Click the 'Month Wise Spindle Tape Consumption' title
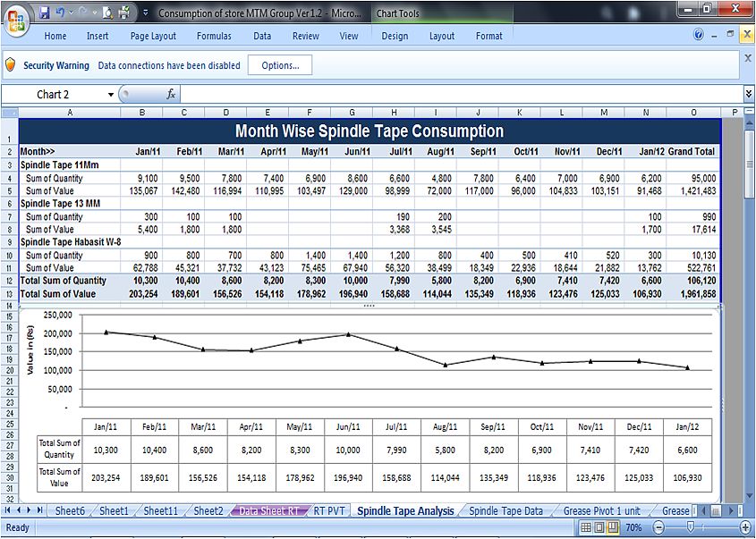 pyautogui.click(x=370, y=131)
